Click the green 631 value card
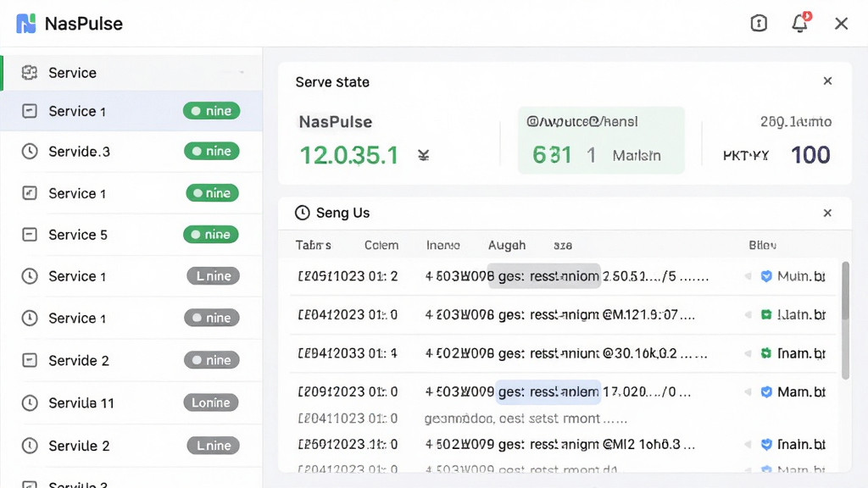 tap(601, 141)
